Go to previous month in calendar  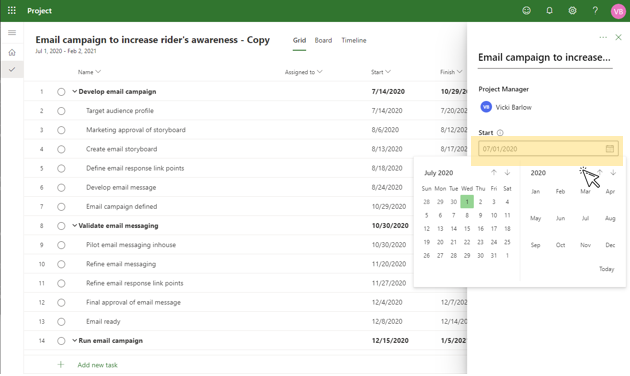tap(494, 172)
